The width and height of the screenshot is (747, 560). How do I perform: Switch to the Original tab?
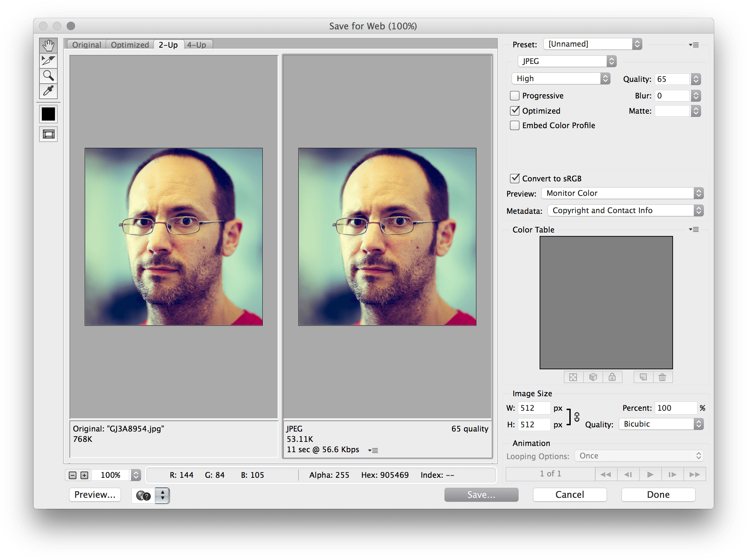click(86, 45)
